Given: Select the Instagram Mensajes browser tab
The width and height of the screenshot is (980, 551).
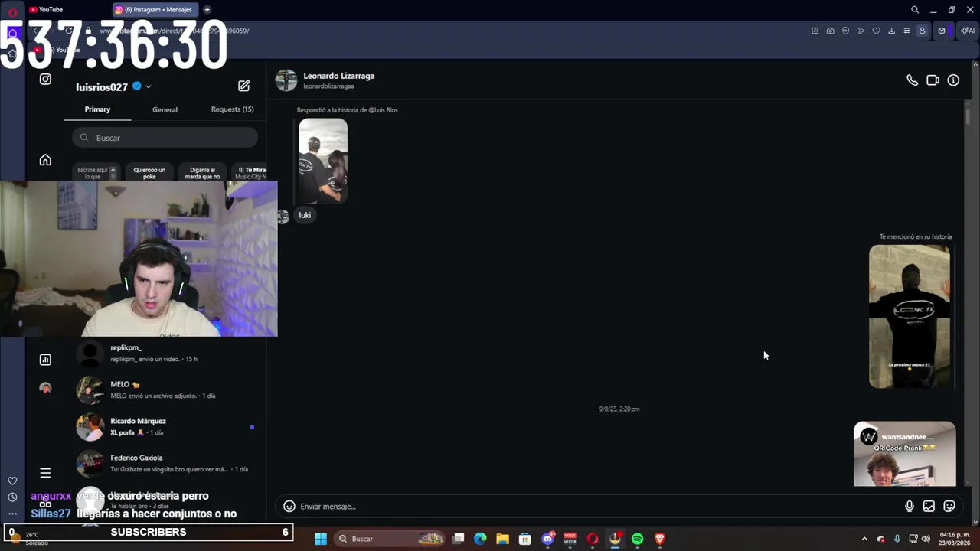Looking at the screenshot, I should [x=155, y=9].
